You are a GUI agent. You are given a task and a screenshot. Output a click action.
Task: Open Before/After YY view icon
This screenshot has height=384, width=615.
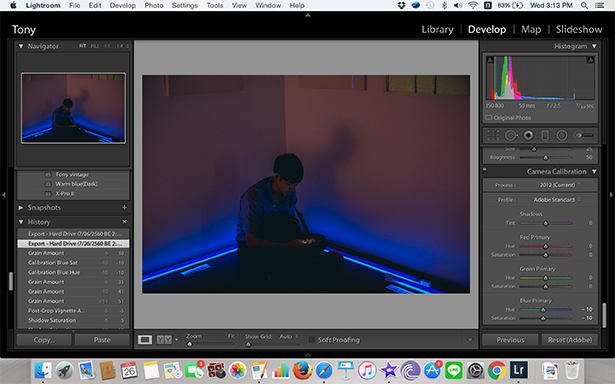164,340
